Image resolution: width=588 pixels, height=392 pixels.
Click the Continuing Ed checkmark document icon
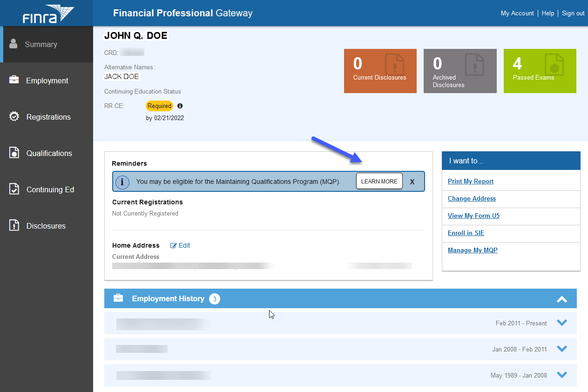(x=14, y=189)
